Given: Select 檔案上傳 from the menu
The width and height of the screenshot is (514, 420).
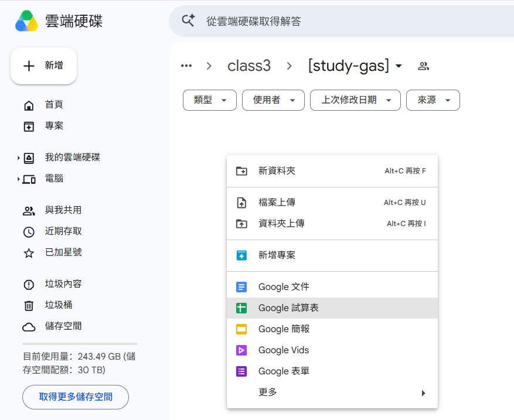Looking at the screenshot, I should click(332, 203).
